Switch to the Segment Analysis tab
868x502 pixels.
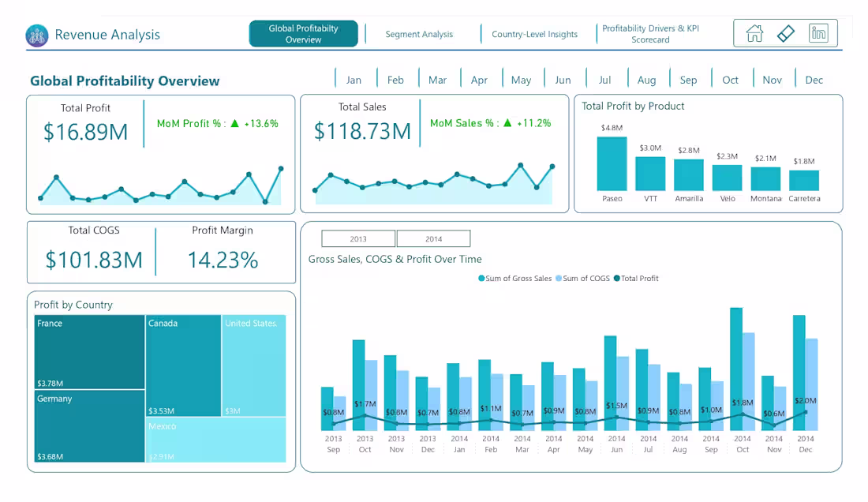tap(420, 34)
